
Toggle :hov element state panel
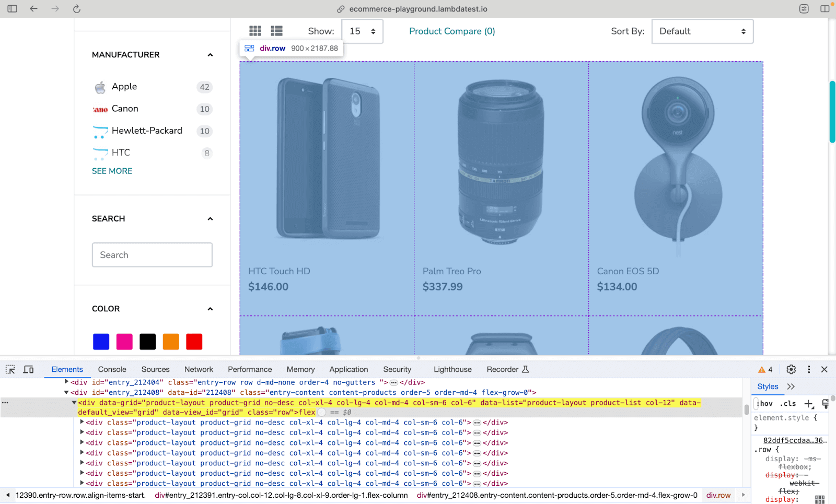coord(765,404)
